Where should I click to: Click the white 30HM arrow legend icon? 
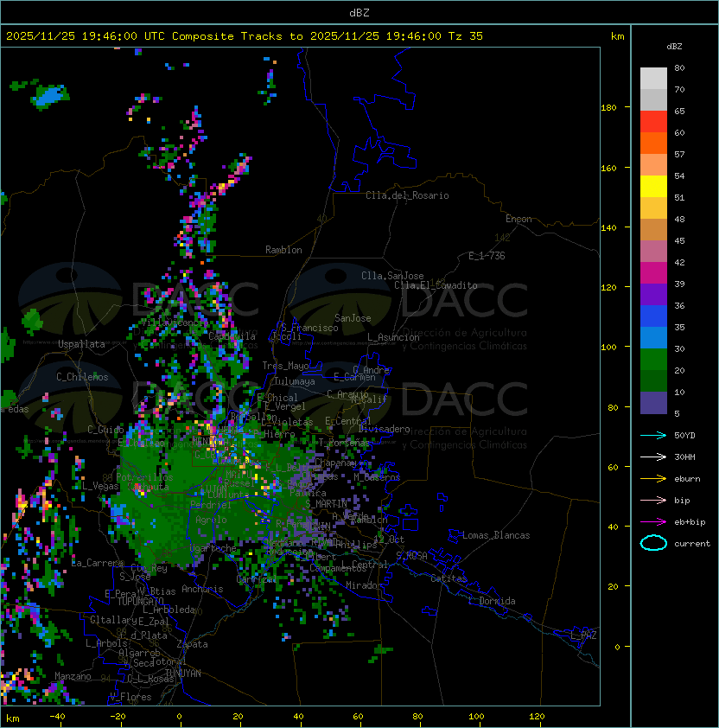point(653,457)
